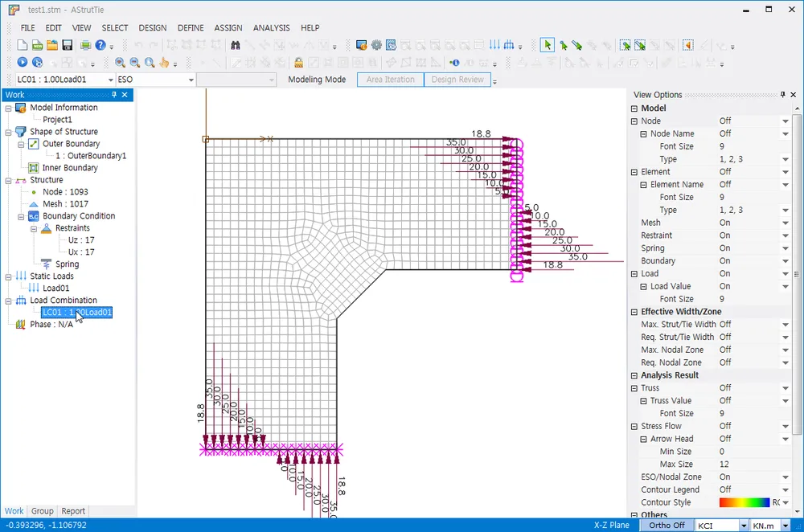804x532 pixels.
Task: Click the padlock toolbar icon
Action: 298,63
